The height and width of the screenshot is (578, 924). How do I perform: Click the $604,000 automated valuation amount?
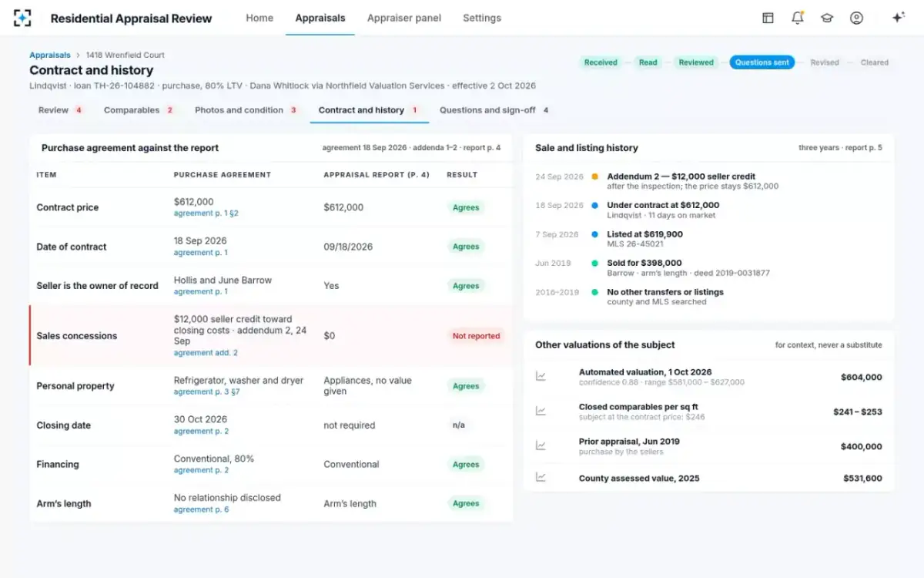click(862, 377)
